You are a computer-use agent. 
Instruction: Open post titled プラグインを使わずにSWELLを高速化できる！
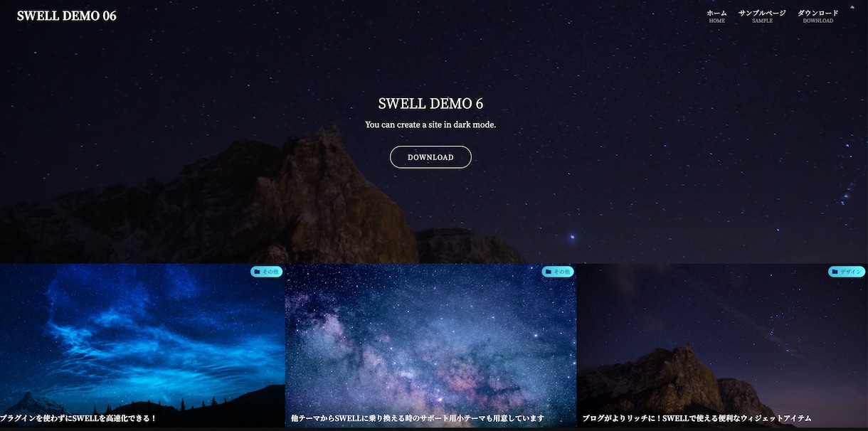(x=78, y=418)
